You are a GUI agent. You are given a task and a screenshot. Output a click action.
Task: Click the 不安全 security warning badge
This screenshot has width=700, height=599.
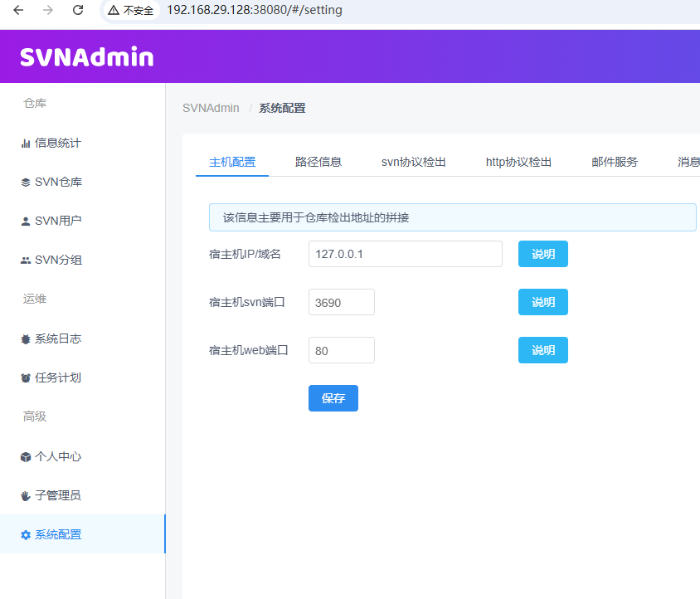(x=131, y=10)
